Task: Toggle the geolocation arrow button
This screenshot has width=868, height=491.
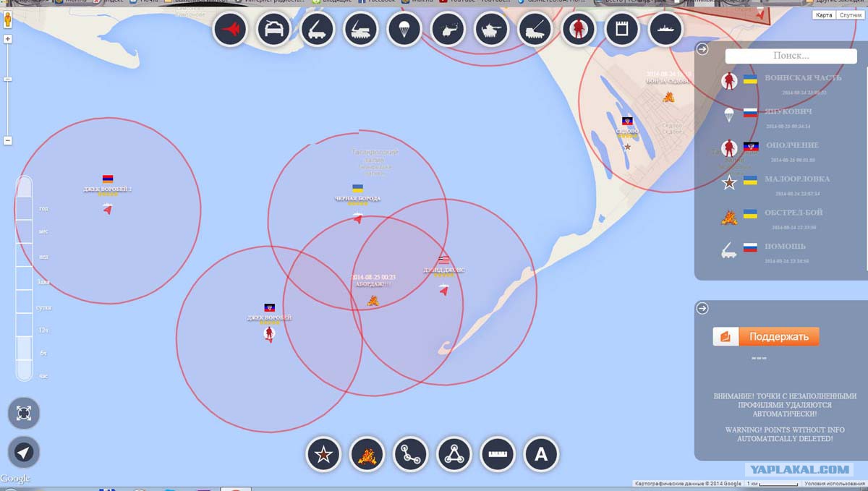Action: [x=24, y=453]
